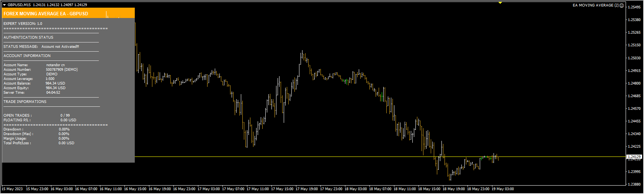The width and height of the screenshot is (644, 194).
Task: Click the '18 May 07:00' time axis label
Action: click(x=380, y=189)
